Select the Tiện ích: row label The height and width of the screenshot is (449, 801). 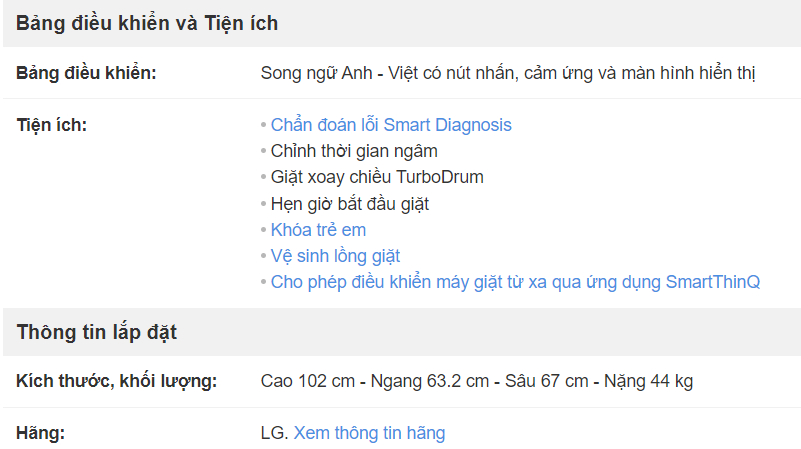pos(52,125)
